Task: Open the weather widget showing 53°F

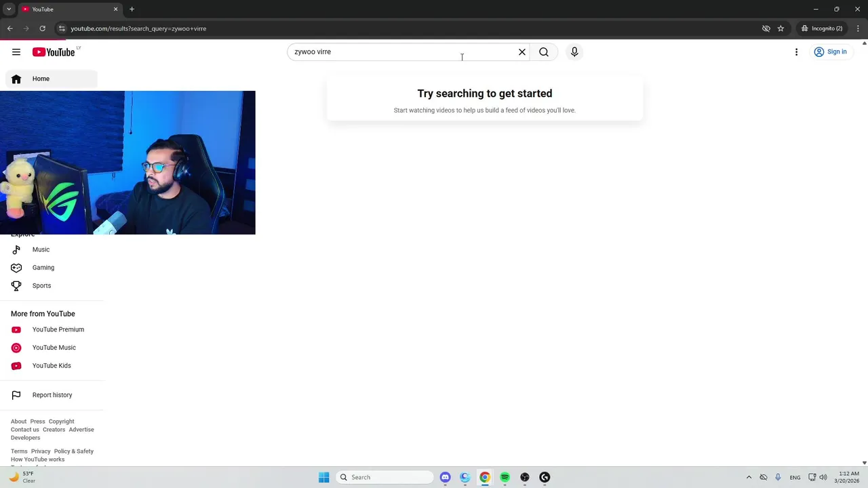Action: point(22,477)
